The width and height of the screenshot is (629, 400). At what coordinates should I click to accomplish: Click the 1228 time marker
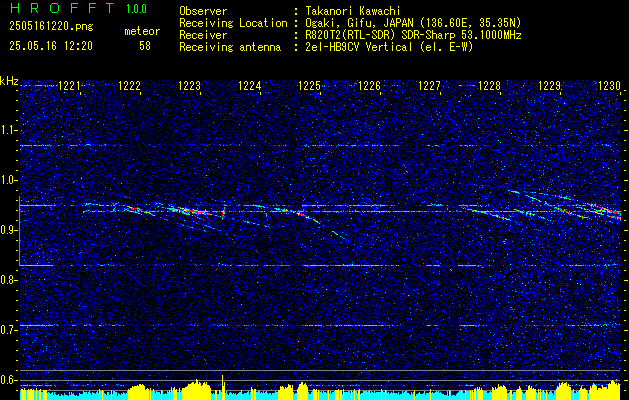[489, 85]
